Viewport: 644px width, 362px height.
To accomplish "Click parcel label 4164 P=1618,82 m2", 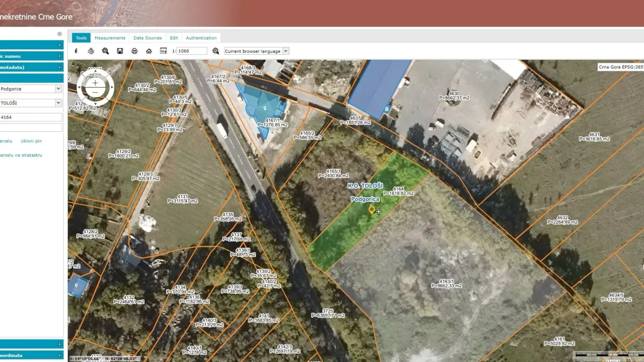I will 398,191.
